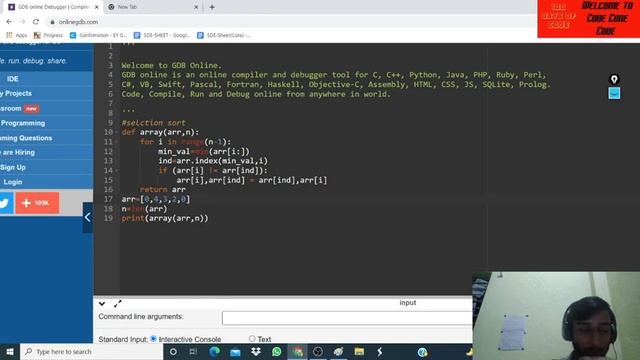The height and width of the screenshot is (360, 640).
Task: Open Task View from the taskbar
Action: coord(193,351)
